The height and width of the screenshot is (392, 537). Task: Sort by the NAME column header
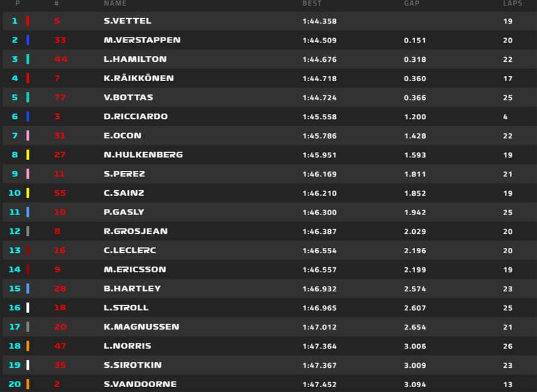(x=115, y=4)
